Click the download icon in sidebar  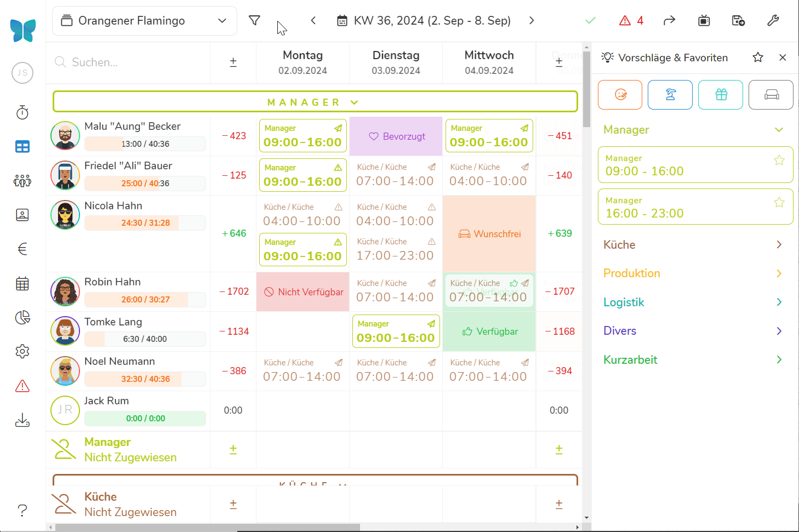point(22,420)
